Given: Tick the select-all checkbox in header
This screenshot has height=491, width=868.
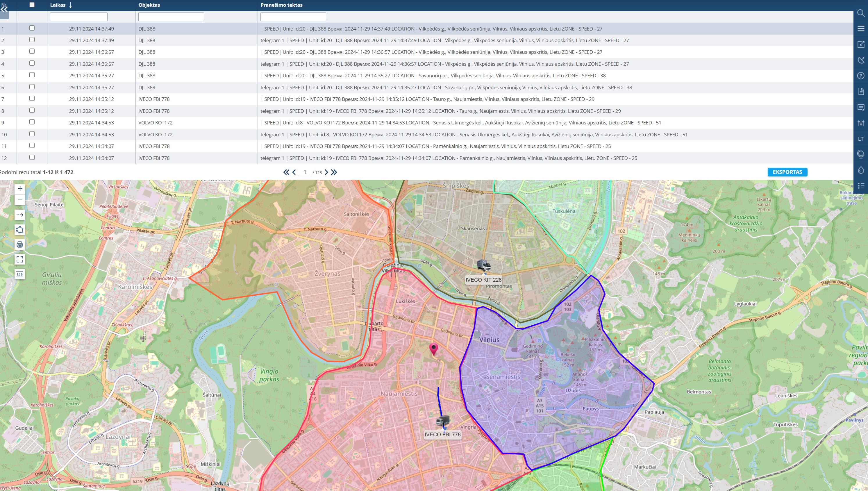Looking at the screenshot, I should [x=32, y=5].
